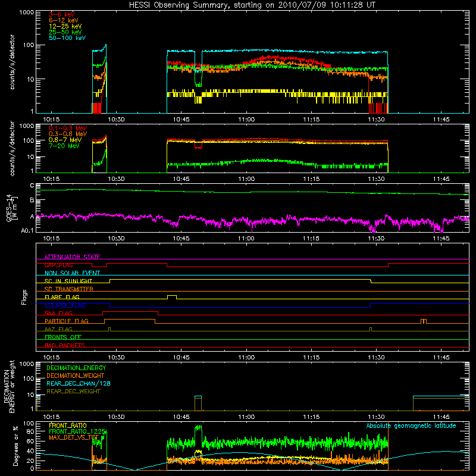Click the raised SC_IN_SUNLIGHT segment
Viewport: 476px width, 476px height.
(x=240, y=280)
